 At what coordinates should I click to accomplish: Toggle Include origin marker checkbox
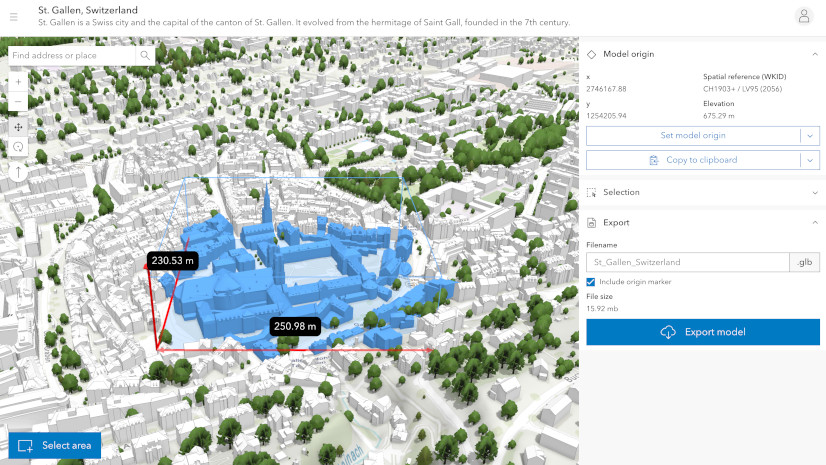(591, 282)
